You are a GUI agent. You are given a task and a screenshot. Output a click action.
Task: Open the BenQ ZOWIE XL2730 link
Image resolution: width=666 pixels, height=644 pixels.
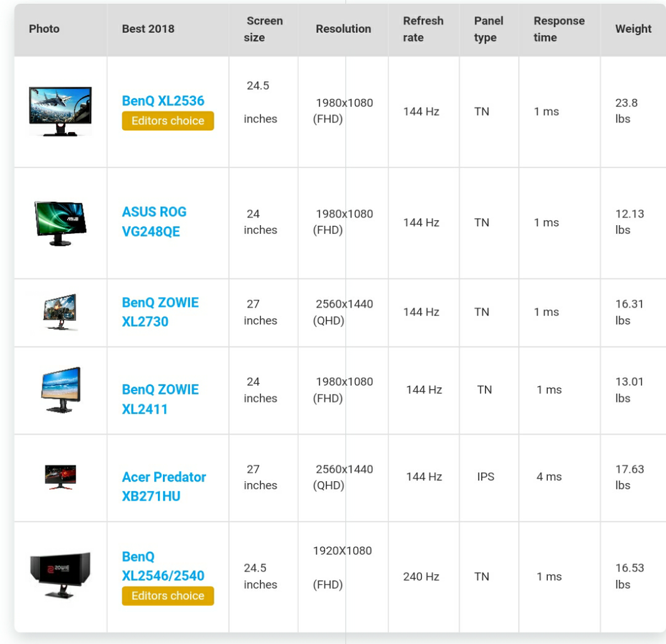pos(160,312)
